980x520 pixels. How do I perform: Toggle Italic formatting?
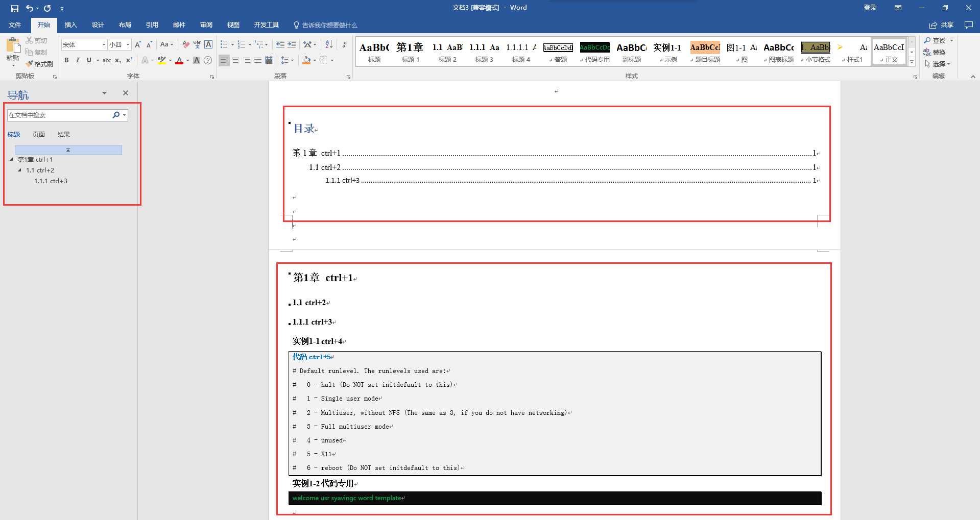[x=78, y=60]
